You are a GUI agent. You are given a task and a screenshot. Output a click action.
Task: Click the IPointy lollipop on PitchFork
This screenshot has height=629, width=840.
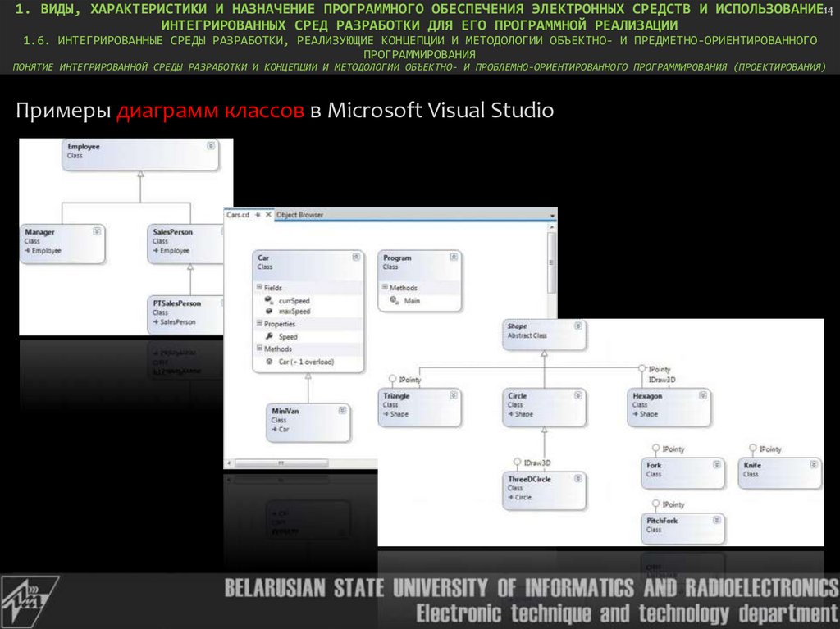pyautogui.click(x=655, y=504)
